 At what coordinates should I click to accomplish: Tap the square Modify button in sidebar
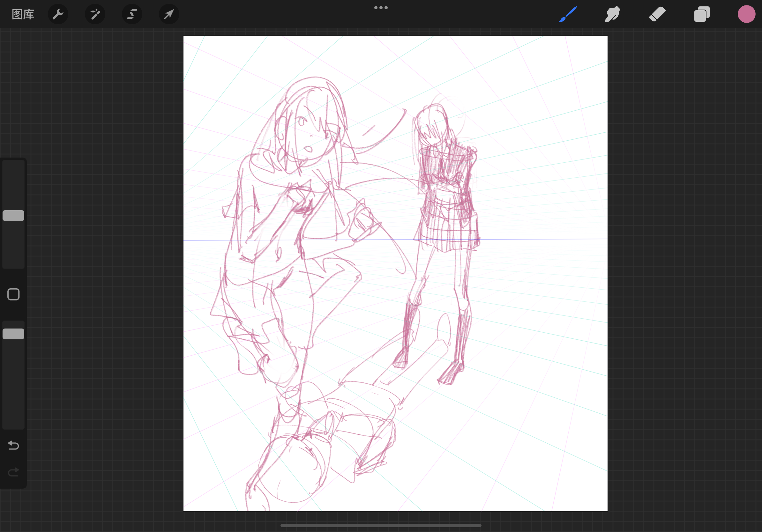coord(13,294)
